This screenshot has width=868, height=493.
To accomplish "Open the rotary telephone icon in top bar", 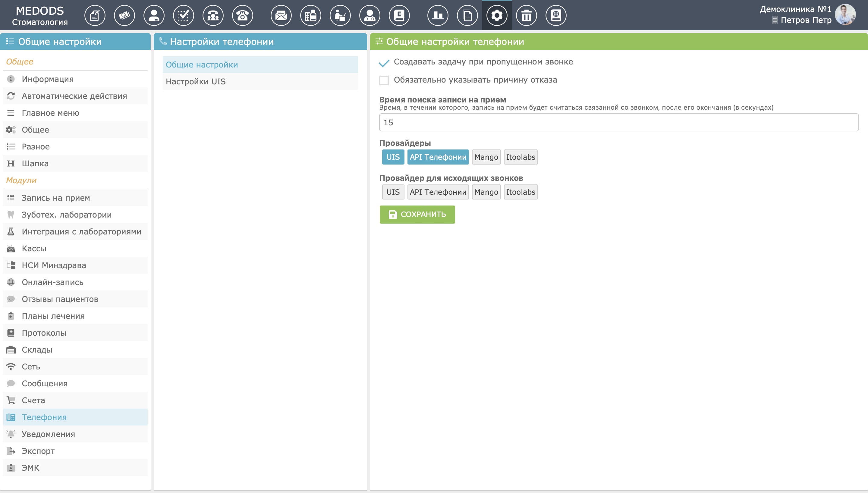I will tap(242, 15).
